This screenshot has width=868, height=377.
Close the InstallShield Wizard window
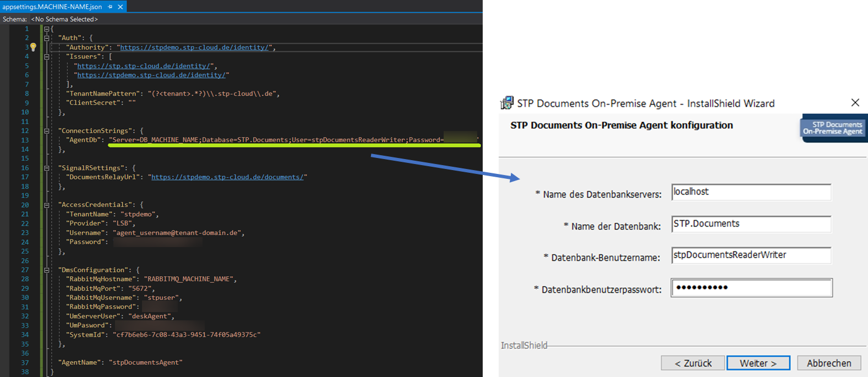click(855, 102)
